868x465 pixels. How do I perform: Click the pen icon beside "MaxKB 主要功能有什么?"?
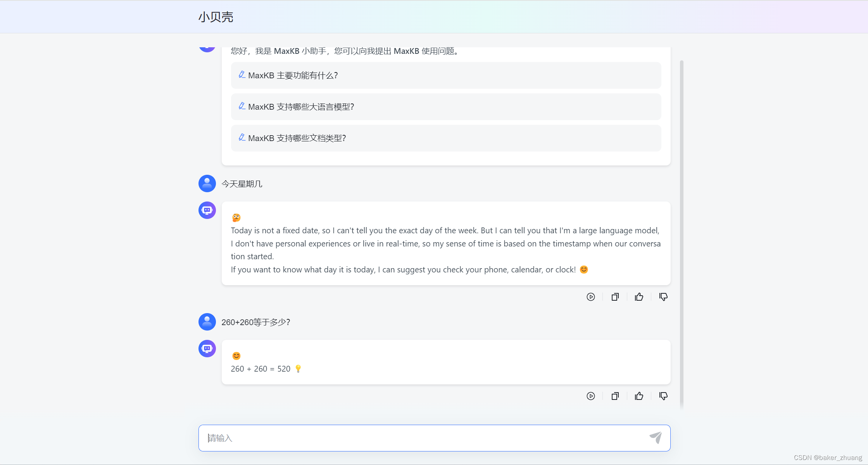tap(242, 75)
